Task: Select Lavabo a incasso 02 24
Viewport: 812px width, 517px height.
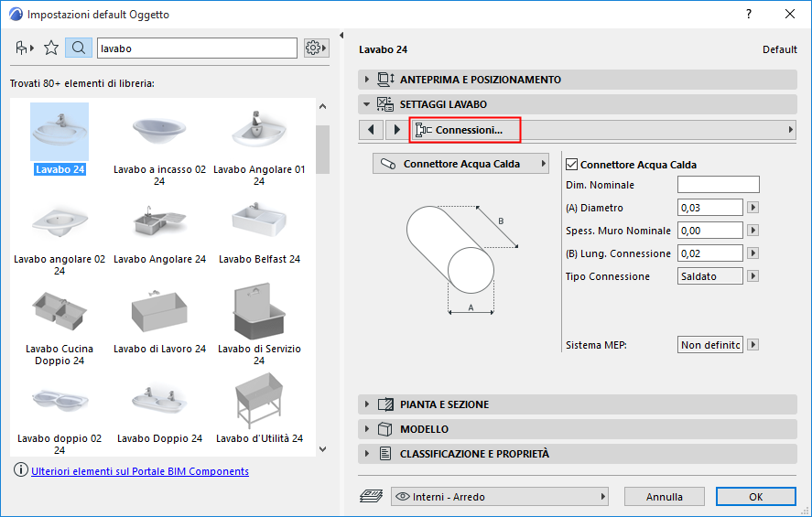Action: click(x=159, y=145)
